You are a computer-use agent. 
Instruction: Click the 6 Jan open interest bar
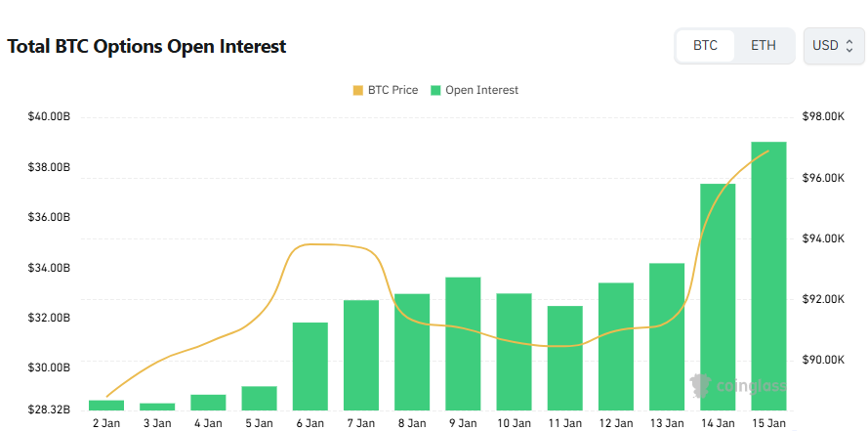click(310, 366)
